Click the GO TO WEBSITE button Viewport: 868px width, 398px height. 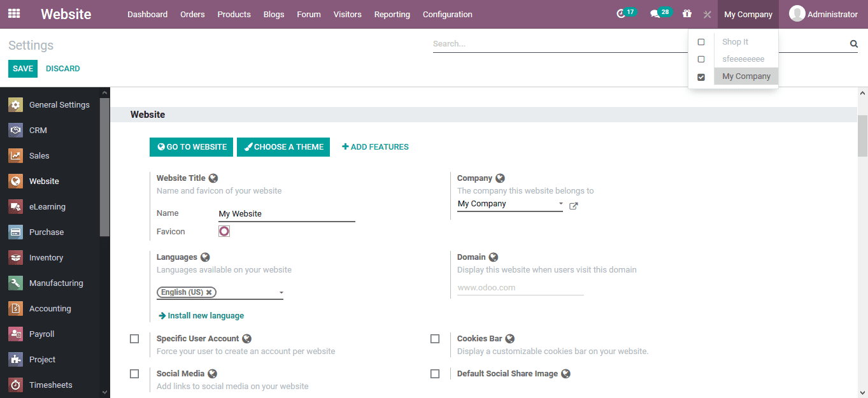191,146
